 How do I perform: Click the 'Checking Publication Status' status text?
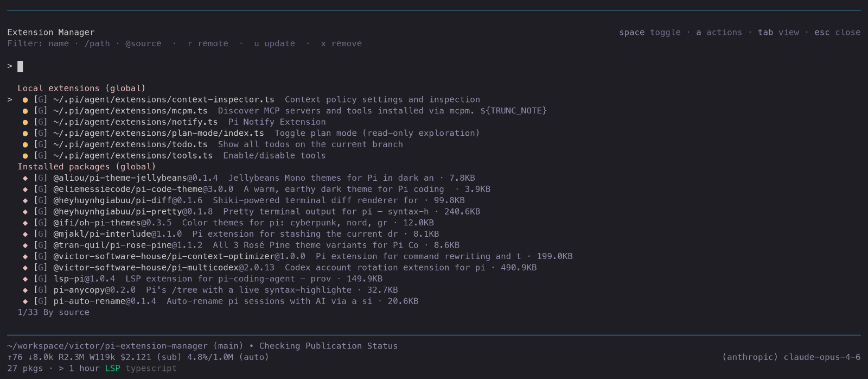point(328,346)
